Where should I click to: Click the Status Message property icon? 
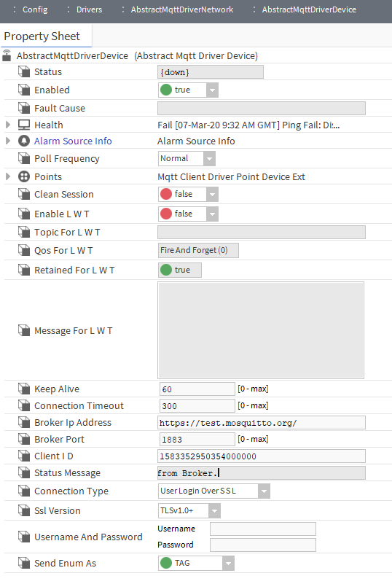[24, 472]
